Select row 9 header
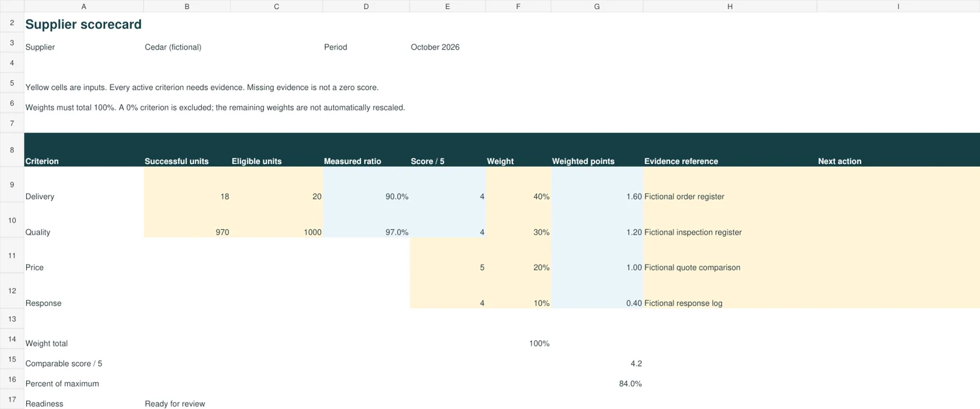 pyautogui.click(x=12, y=184)
